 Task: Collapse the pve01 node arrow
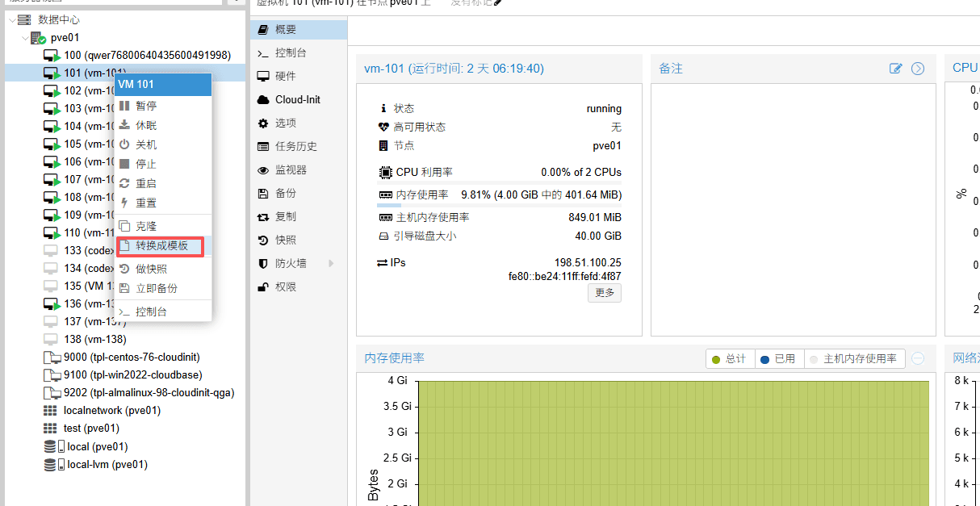pos(24,37)
